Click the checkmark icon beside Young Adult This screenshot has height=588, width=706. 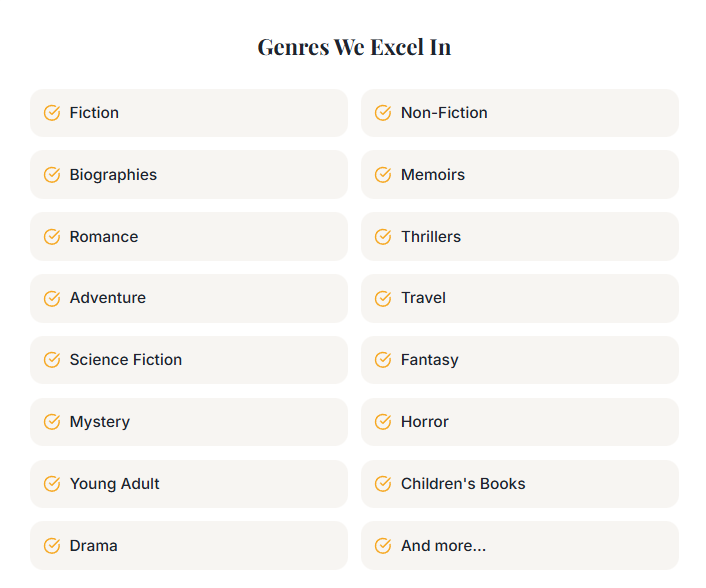(52, 484)
